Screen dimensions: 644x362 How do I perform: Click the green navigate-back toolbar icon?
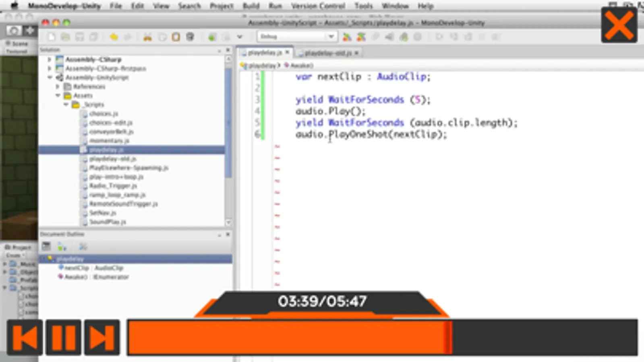click(212, 37)
